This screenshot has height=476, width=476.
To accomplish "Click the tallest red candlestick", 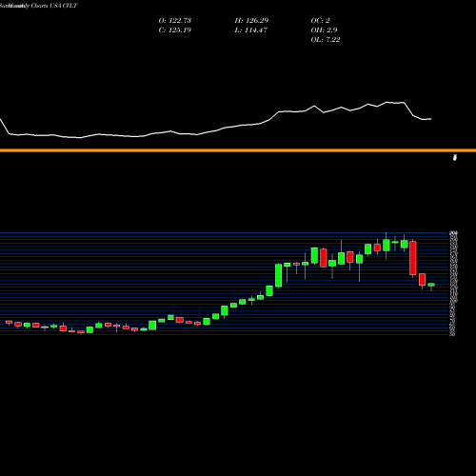I will click(x=413, y=258).
